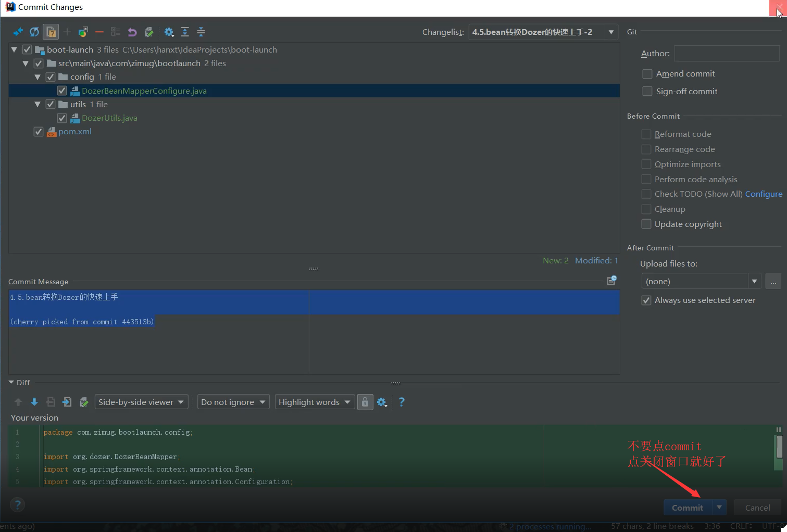Enable the Optimize imports checkbox
The image size is (787, 532).
(646, 164)
